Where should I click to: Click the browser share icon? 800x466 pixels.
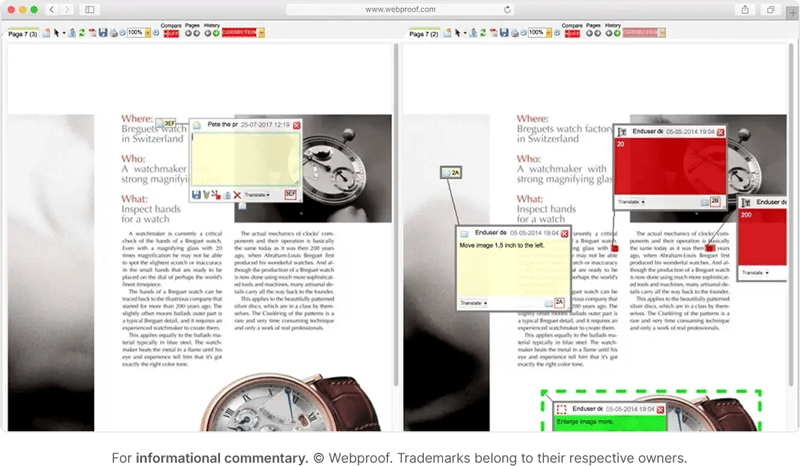click(745, 9)
